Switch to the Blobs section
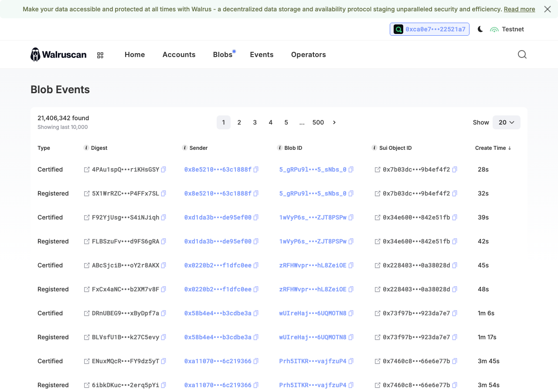This screenshot has width=558, height=392. (223, 54)
